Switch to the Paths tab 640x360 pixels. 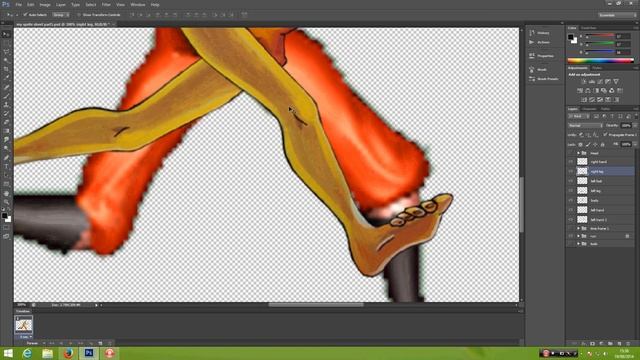605,109
